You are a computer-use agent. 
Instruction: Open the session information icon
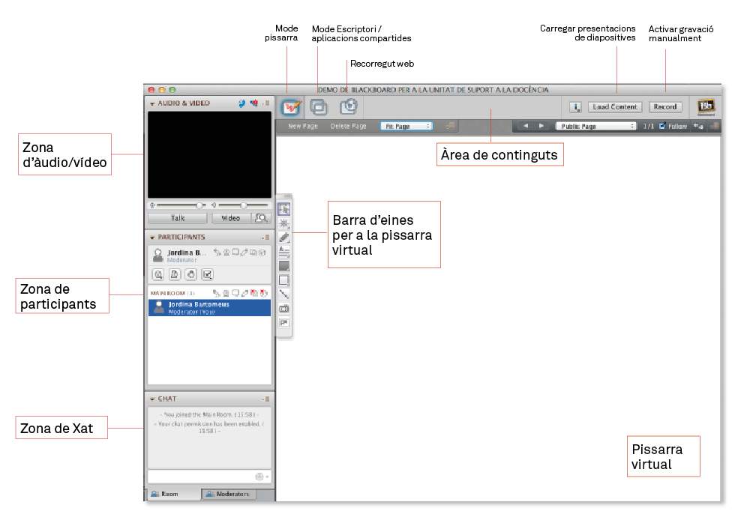tap(575, 107)
